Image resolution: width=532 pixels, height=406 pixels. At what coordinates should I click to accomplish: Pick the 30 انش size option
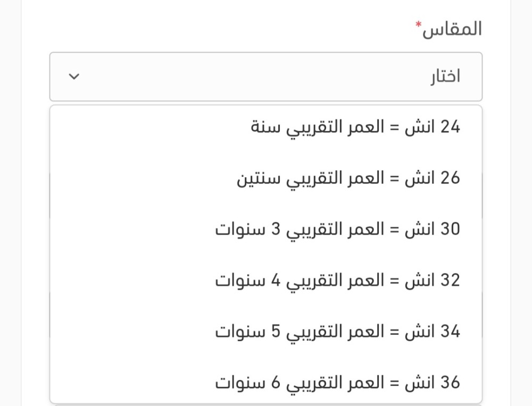tap(337, 229)
